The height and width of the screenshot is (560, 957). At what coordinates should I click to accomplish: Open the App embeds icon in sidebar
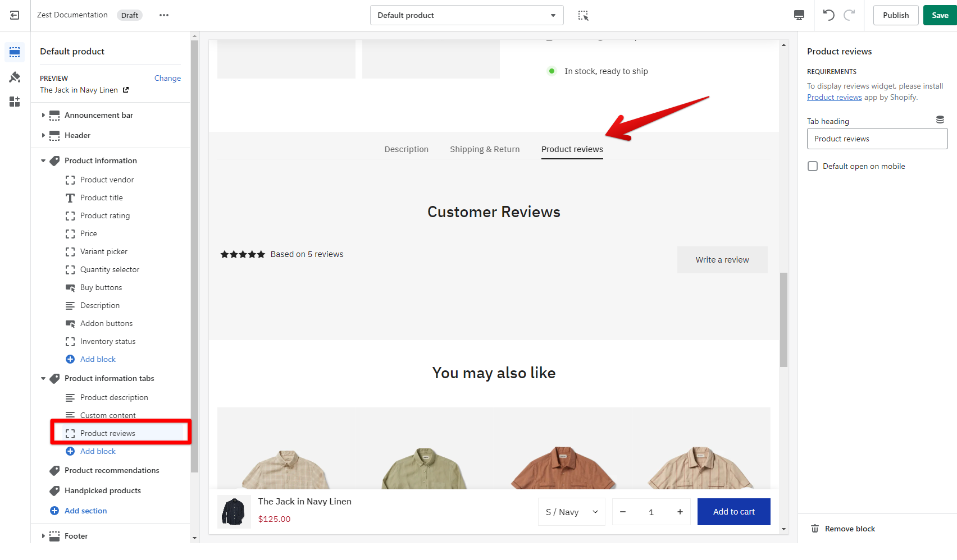[x=15, y=102]
